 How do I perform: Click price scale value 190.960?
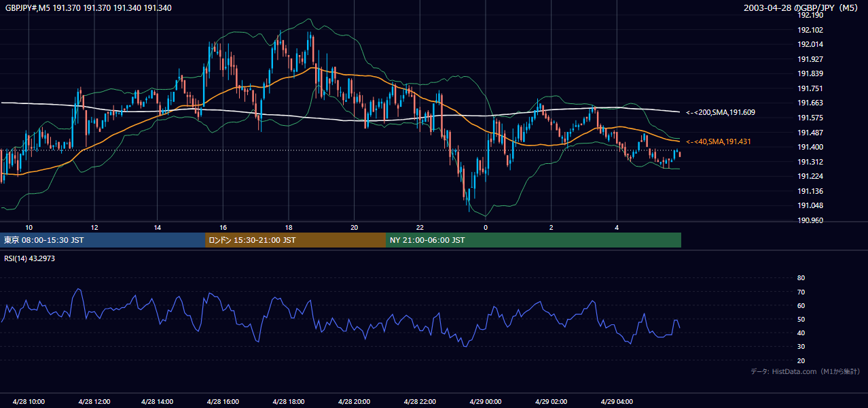coord(810,220)
